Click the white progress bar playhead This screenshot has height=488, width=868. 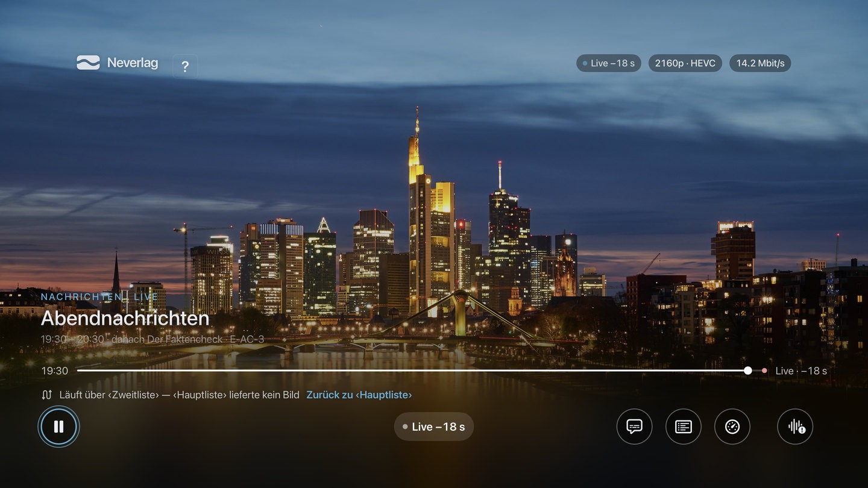tap(748, 371)
